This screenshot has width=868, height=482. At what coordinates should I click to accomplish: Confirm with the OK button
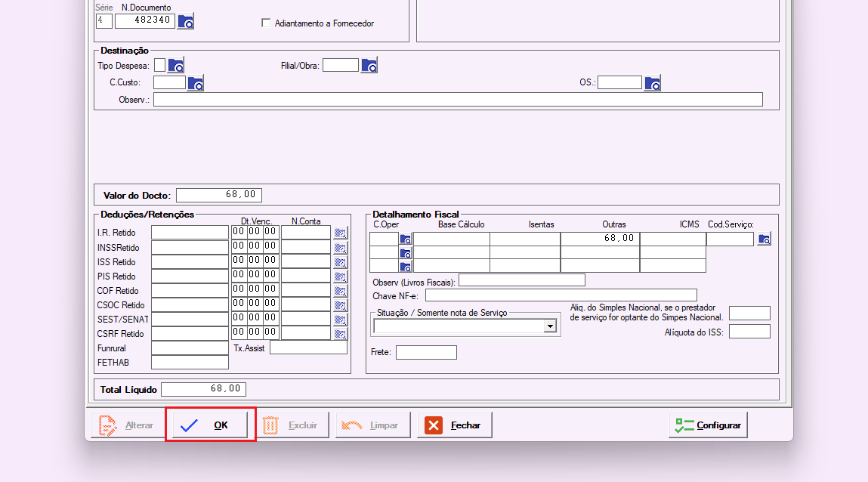tap(210, 425)
